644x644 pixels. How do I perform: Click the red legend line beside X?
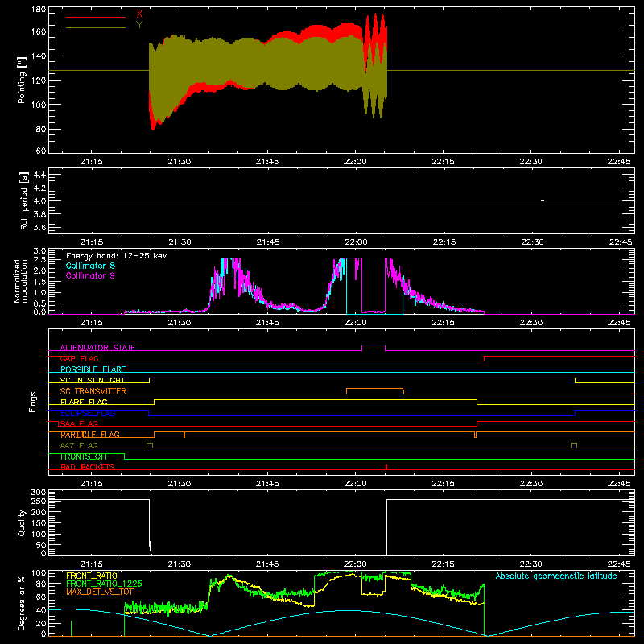click(96, 17)
